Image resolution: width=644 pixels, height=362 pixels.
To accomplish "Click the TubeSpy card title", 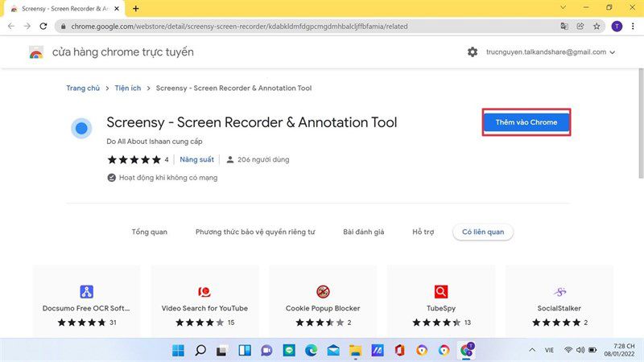I will point(441,308).
